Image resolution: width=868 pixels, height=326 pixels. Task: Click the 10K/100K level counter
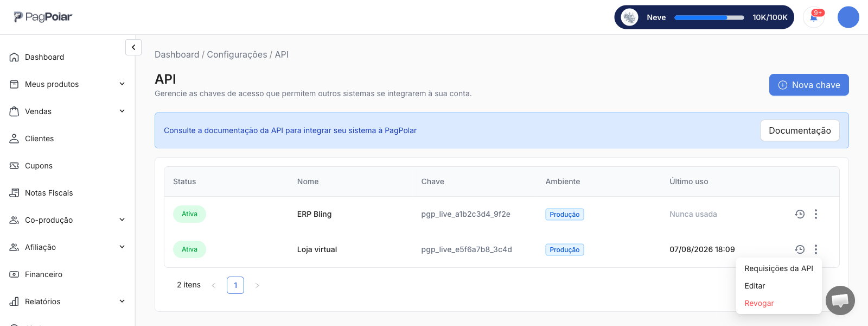coord(770,17)
